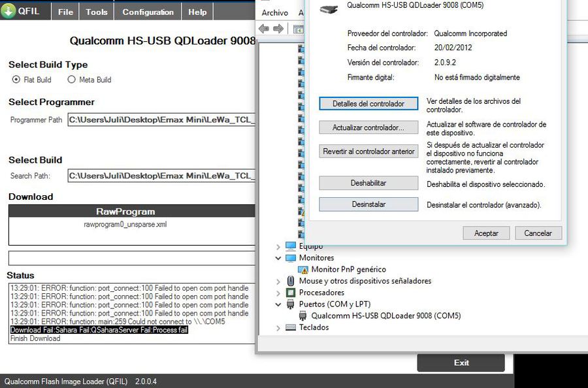Click the driver date 20/02/2012
588x388 pixels.
[x=453, y=48]
